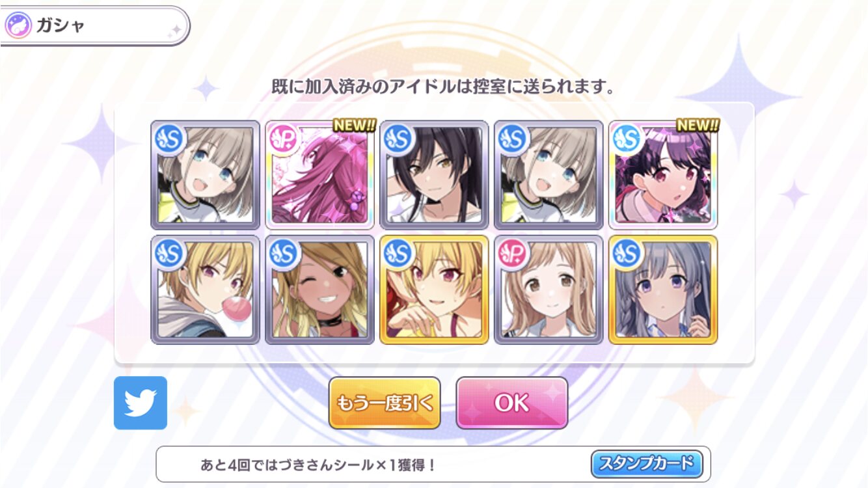Tap the gold-framed gray braided-hair idol card
Image resolution: width=868 pixels, height=488 pixels.
[x=663, y=290]
